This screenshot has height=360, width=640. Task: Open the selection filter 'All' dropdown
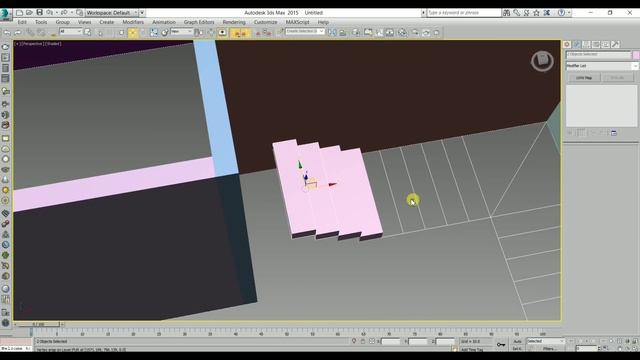70,31
